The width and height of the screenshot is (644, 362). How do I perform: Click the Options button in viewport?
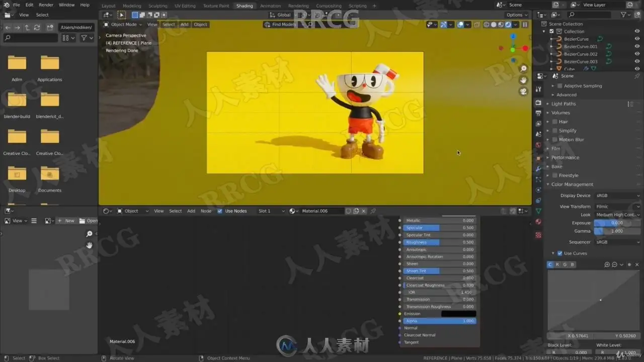tap(517, 15)
